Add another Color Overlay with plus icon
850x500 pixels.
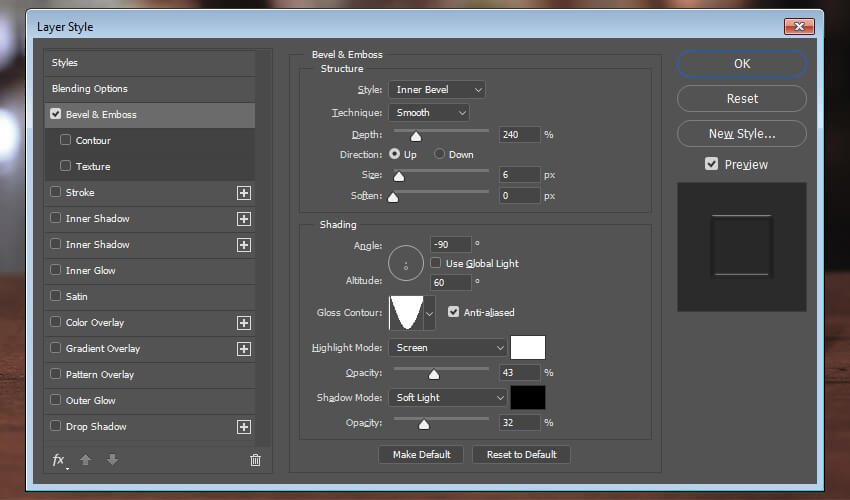(244, 323)
